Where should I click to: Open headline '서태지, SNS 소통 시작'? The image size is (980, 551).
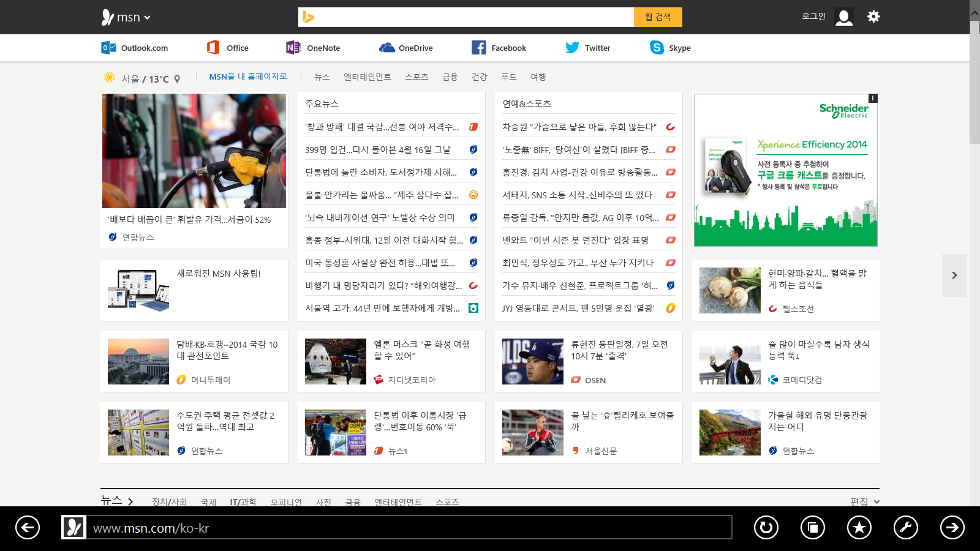tap(577, 195)
